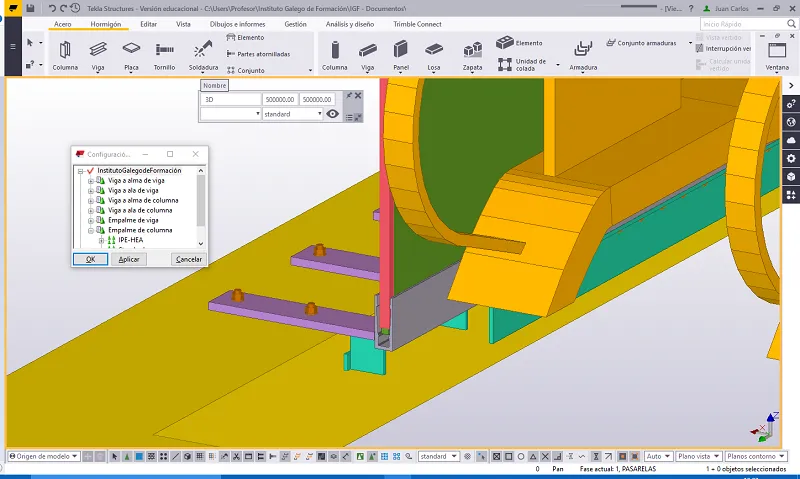Open Origen de modelo dropdown
The width and height of the screenshot is (800, 479).
(43, 456)
